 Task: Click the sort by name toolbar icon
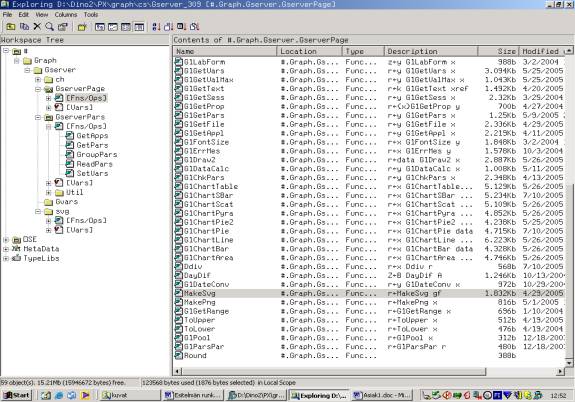pyautogui.click(x=156, y=26)
